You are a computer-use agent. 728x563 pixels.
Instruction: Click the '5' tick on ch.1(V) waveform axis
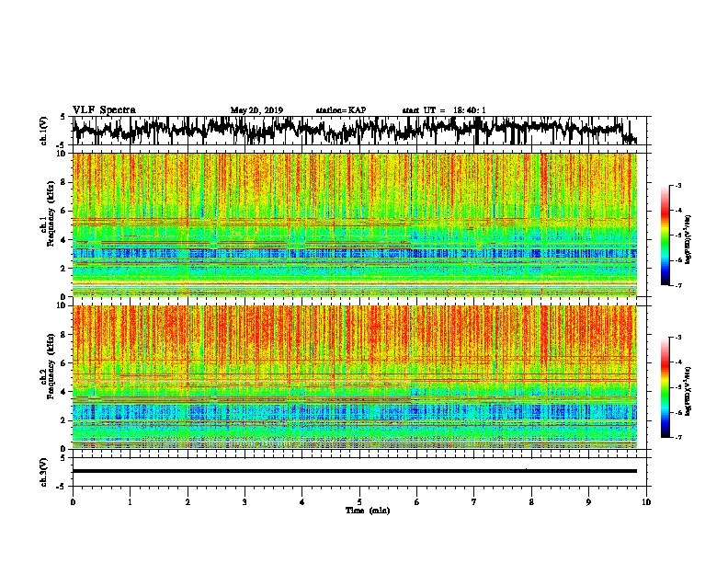(x=63, y=117)
